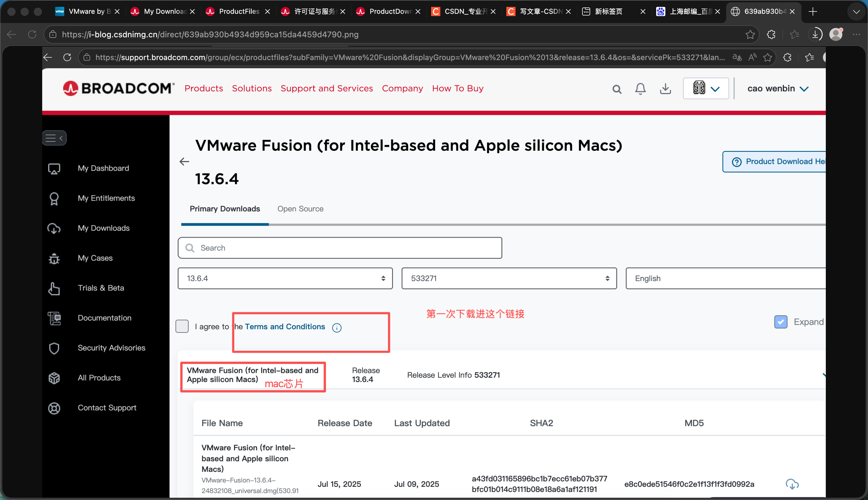Open the Terms and Conditions link
Viewport: 868px width, 500px height.
[x=285, y=327]
